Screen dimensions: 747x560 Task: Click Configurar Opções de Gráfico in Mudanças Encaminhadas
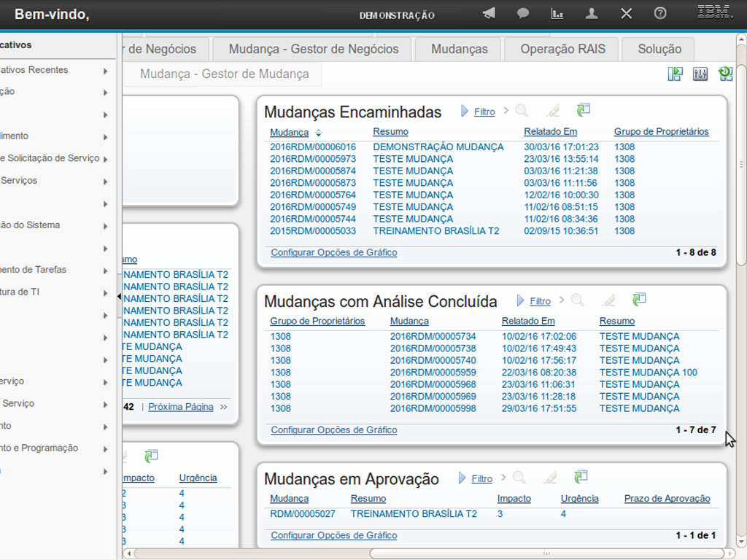[x=333, y=252]
